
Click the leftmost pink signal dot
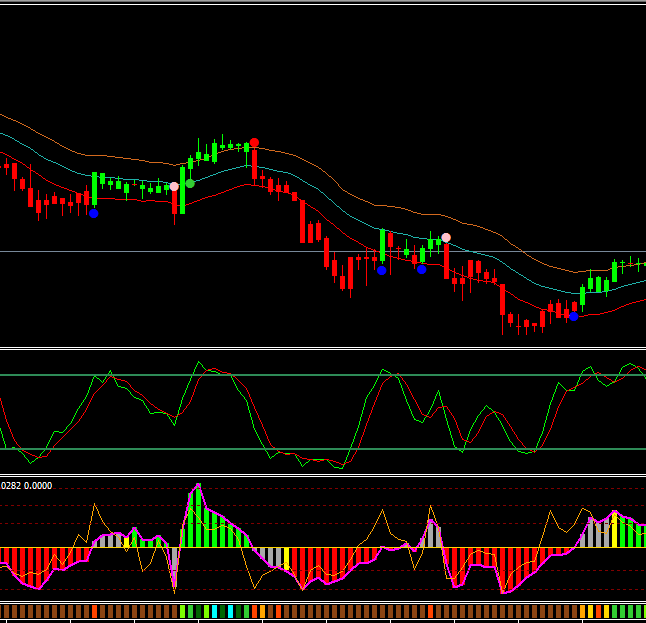click(174, 187)
